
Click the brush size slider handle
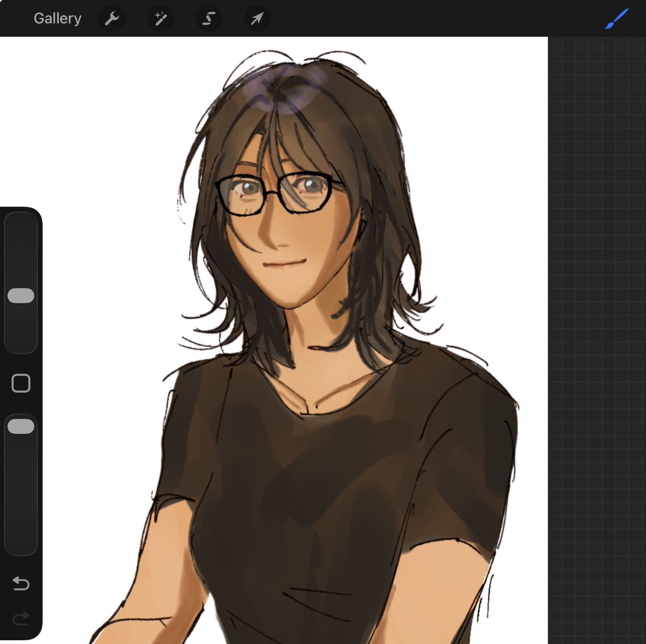pyautogui.click(x=21, y=295)
